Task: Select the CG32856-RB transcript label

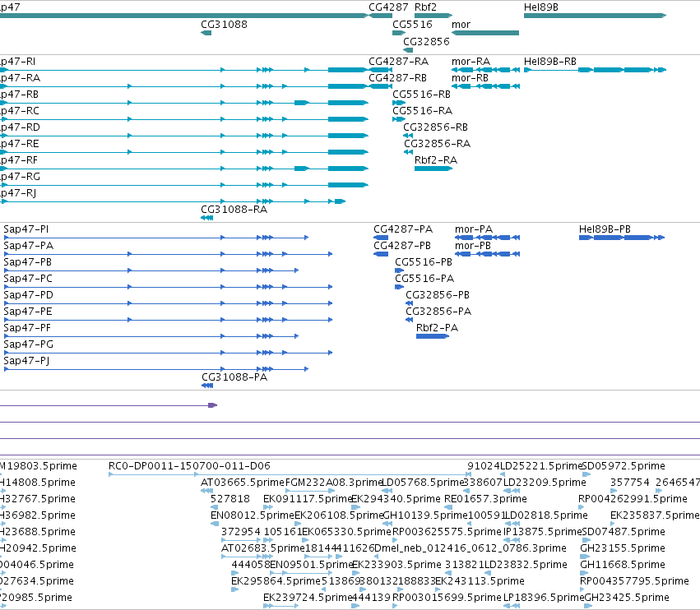Action: 436,127
